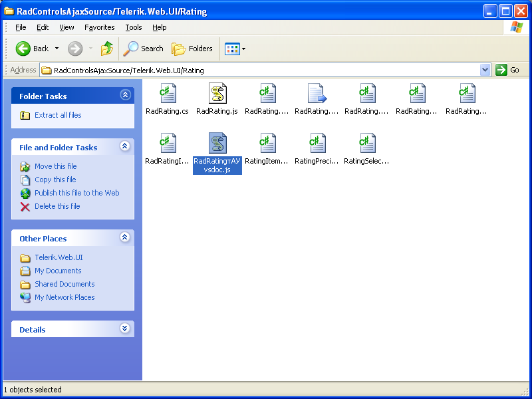Open the My Documents link

[x=58, y=271]
